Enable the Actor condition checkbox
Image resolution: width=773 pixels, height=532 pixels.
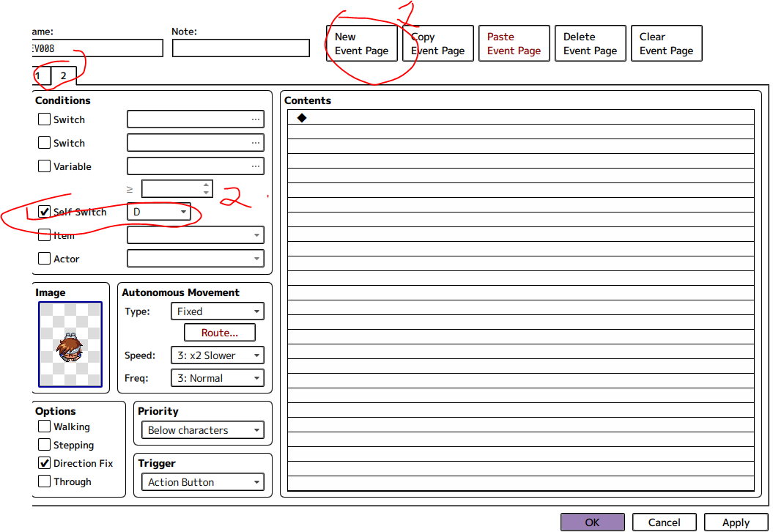tap(44, 258)
